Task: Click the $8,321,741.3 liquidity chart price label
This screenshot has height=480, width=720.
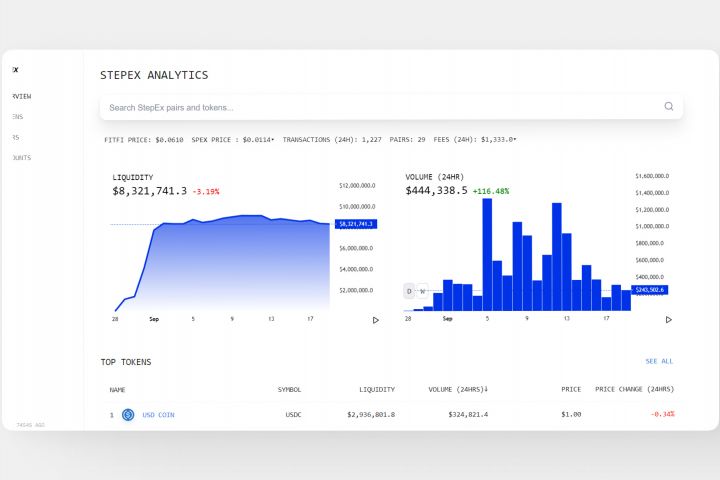Action: coord(356,224)
